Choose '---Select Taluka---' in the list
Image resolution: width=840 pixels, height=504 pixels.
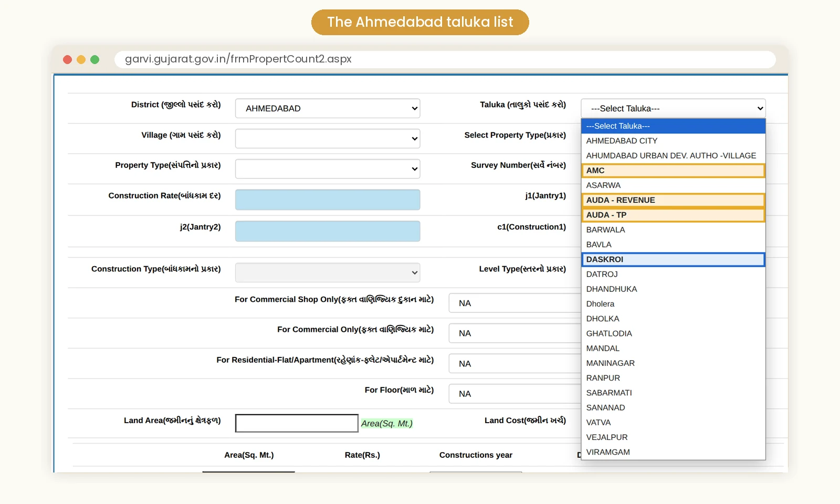coord(673,126)
